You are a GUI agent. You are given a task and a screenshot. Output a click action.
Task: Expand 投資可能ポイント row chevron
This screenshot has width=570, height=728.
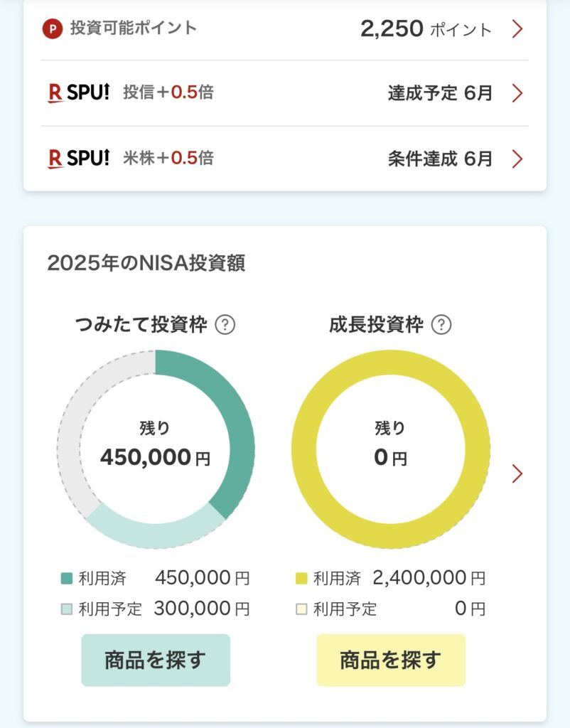pos(517,29)
